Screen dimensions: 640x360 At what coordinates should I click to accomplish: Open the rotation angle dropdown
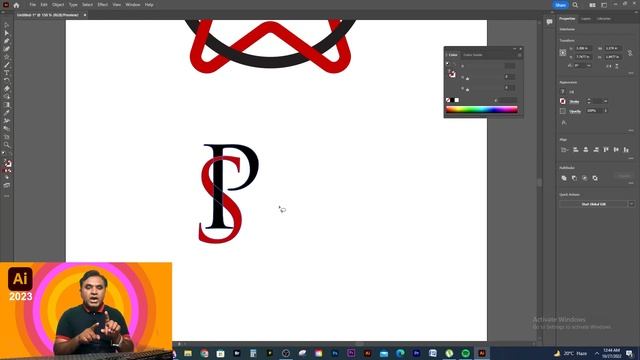(x=589, y=65)
